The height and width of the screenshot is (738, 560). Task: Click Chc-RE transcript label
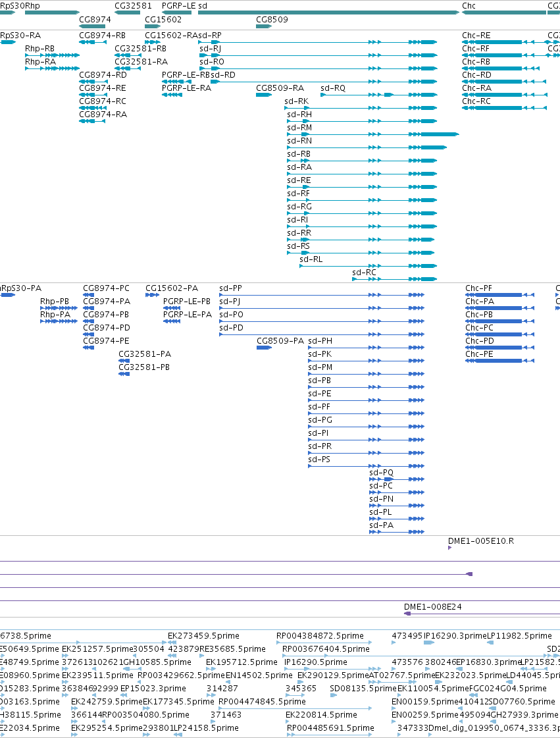[x=476, y=36]
